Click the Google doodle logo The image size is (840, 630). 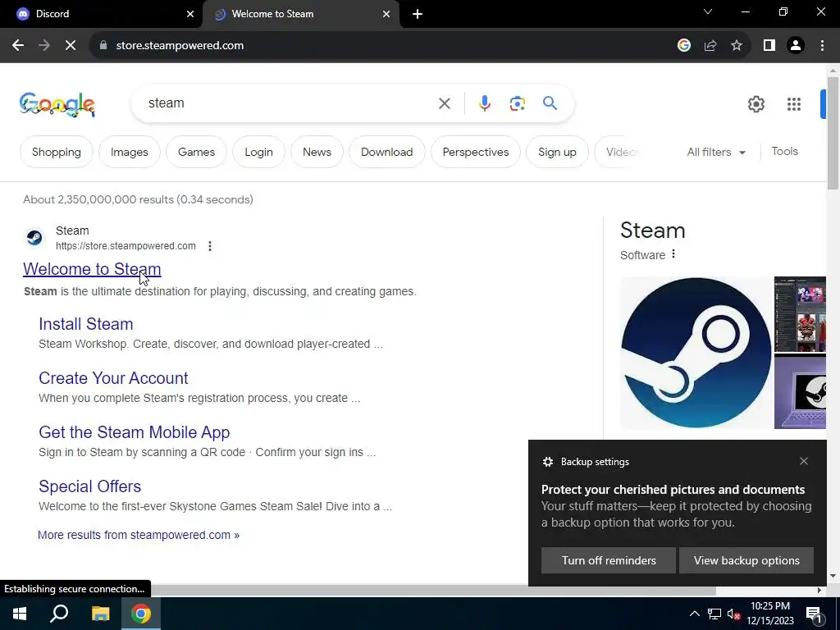click(x=57, y=104)
